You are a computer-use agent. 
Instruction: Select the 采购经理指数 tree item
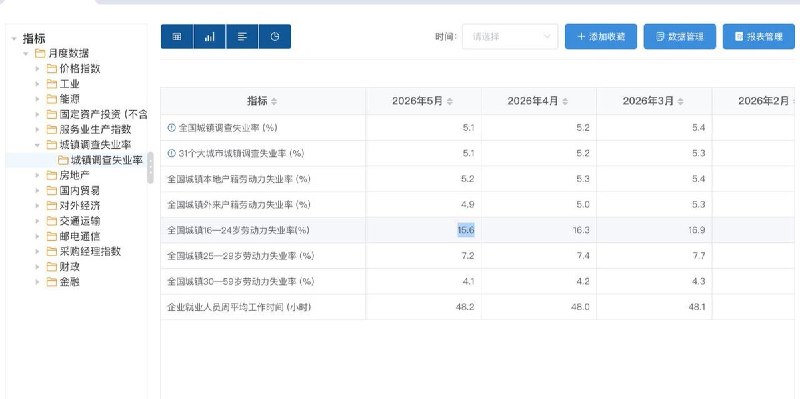click(90, 252)
